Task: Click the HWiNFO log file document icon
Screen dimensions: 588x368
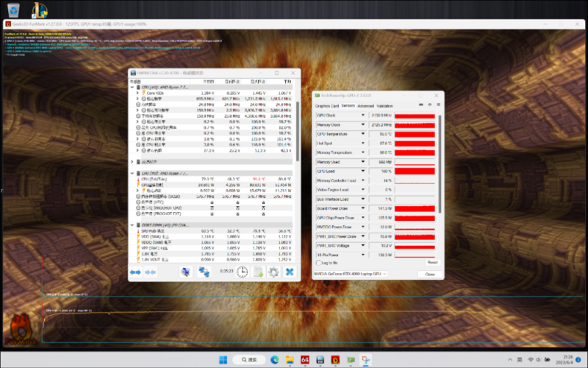Action: (259, 272)
